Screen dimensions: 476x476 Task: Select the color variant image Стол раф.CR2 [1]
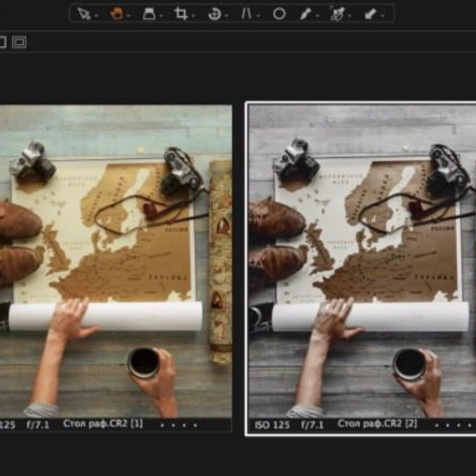115,260
